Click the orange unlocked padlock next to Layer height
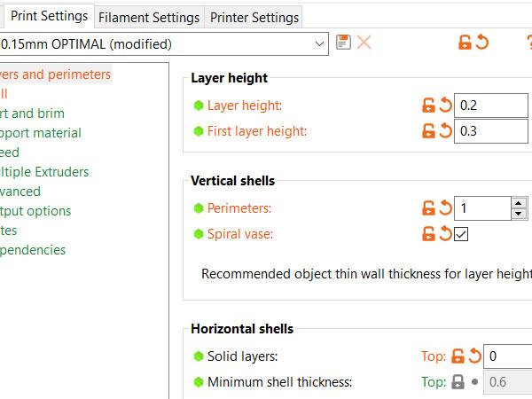This screenshot has height=399, width=532. click(x=428, y=106)
